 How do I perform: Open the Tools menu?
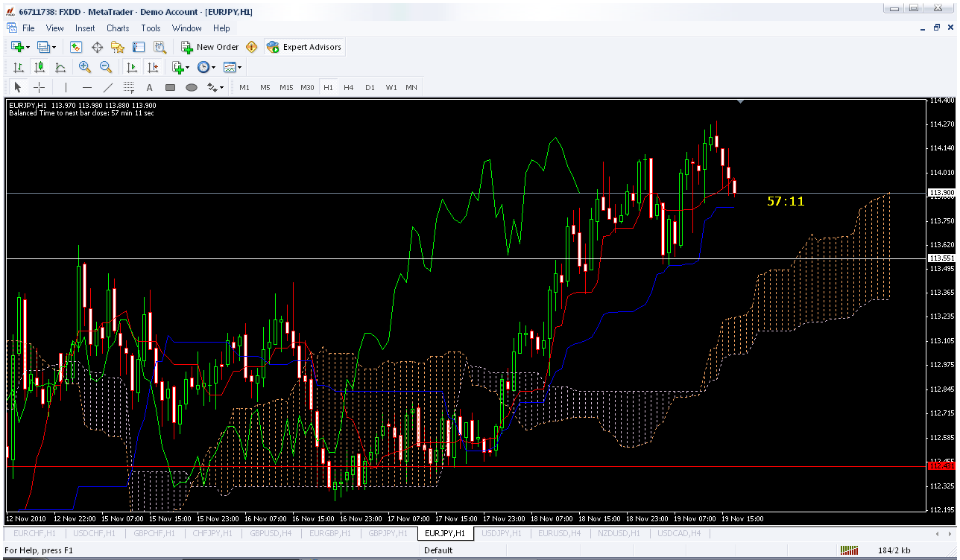click(x=151, y=28)
